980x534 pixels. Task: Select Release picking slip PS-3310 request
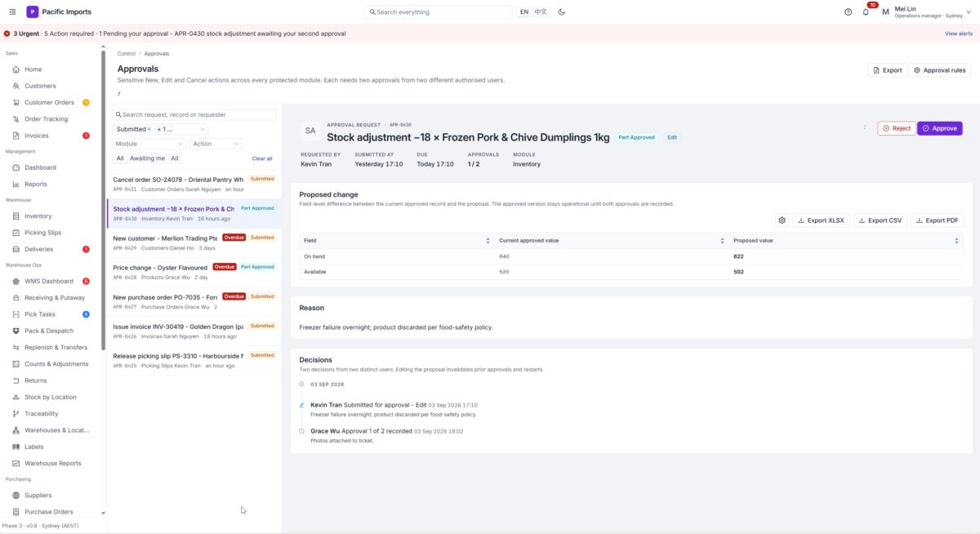click(x=194, y=360)
